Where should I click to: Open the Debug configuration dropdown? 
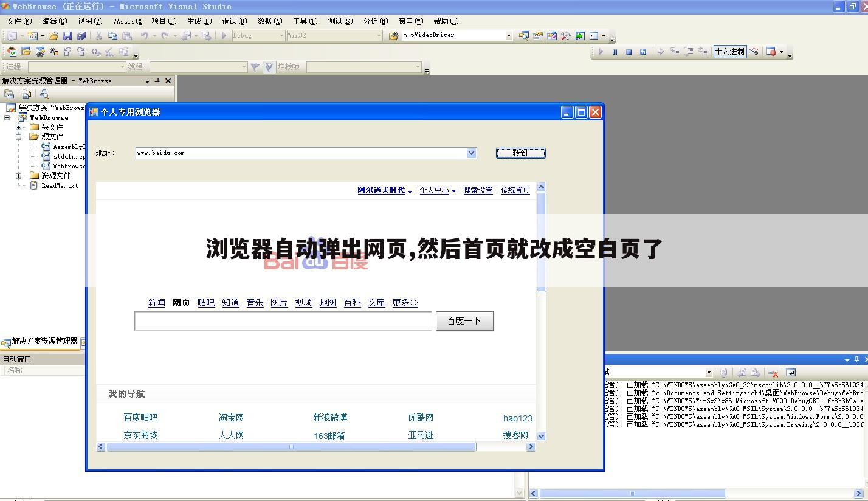pos(281,36)
